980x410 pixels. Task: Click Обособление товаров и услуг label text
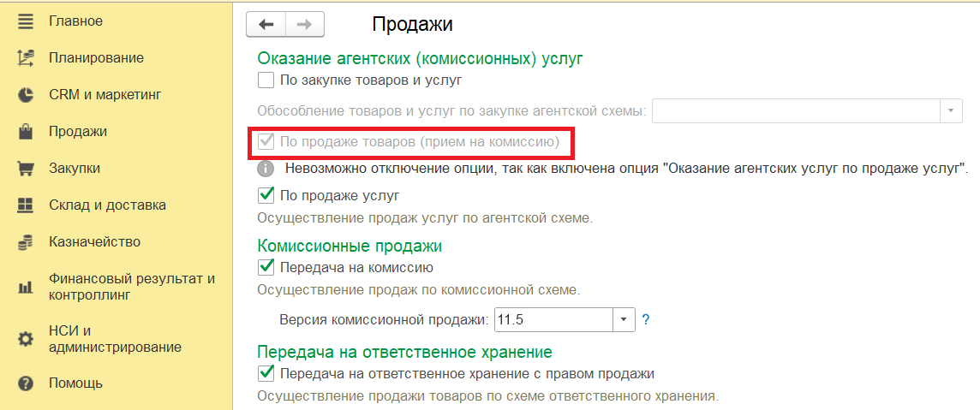(x=451, y=111)
